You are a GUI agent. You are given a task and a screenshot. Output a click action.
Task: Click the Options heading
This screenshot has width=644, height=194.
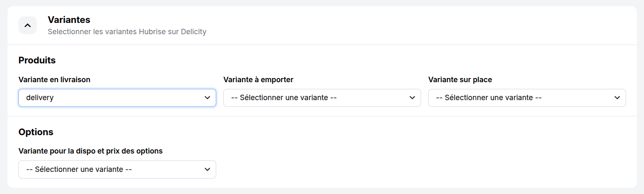coord(36,132)
